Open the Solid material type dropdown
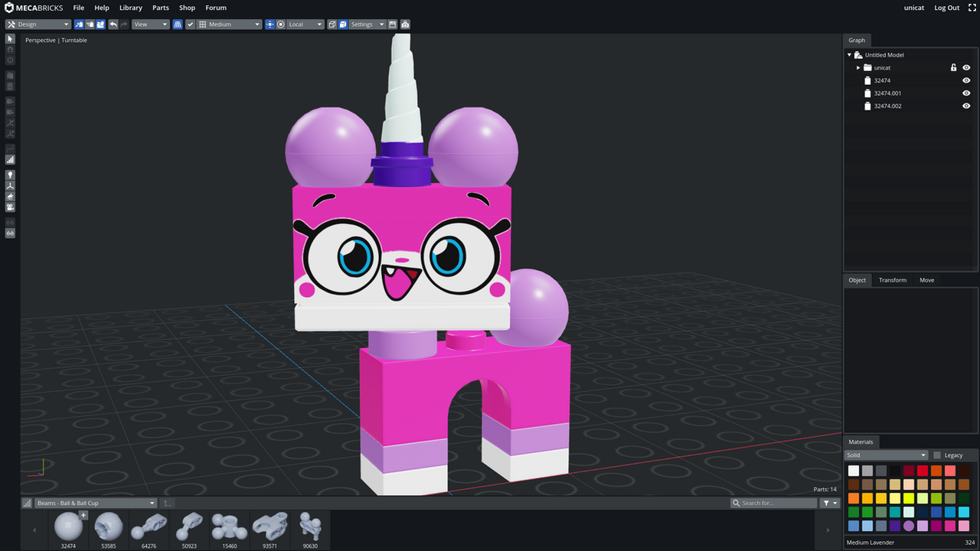The image size is (980, 551). 886,455
